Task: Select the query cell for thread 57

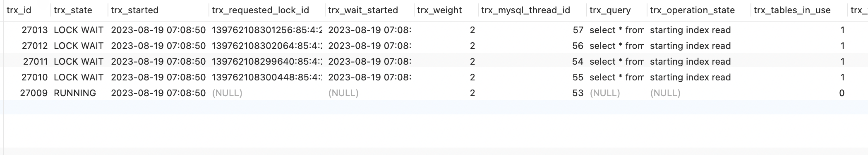Action: pos(617,30)
